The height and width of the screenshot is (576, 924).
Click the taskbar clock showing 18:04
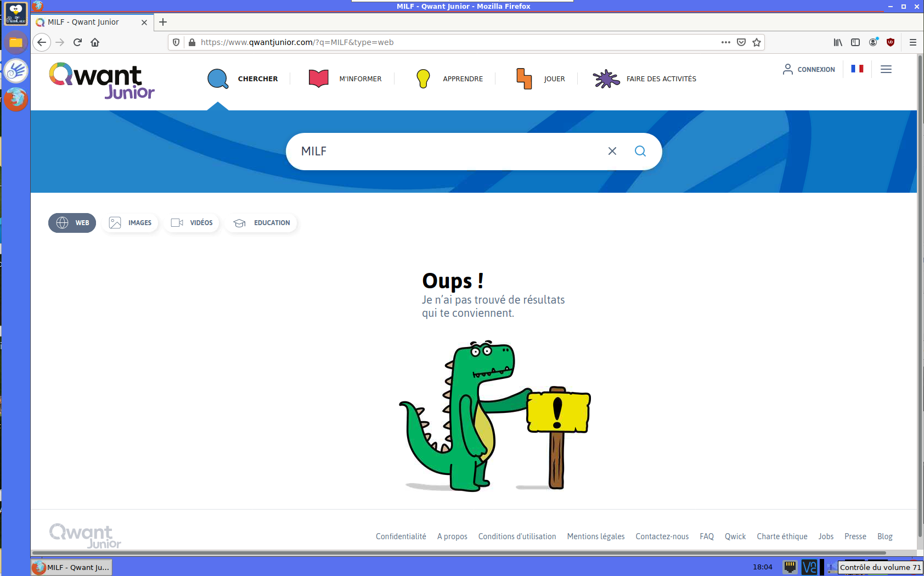pyautogui.click(x=762, y=567)
